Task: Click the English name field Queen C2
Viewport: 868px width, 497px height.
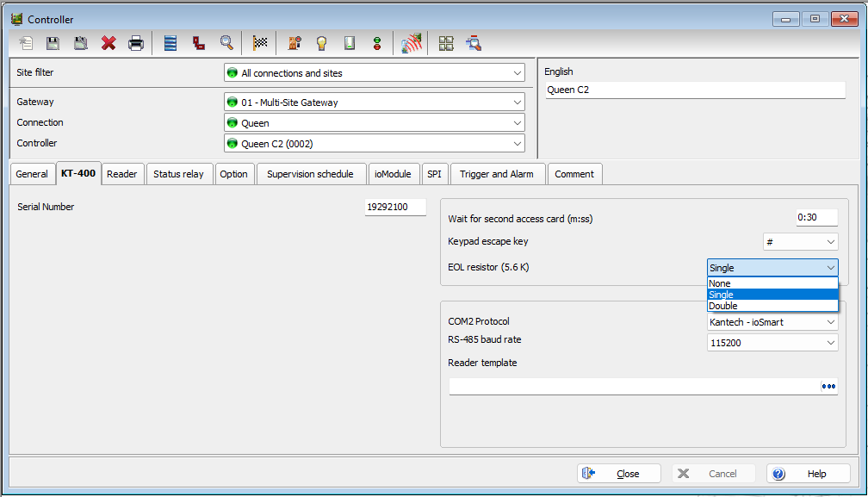Action: (x=695, y=90)
